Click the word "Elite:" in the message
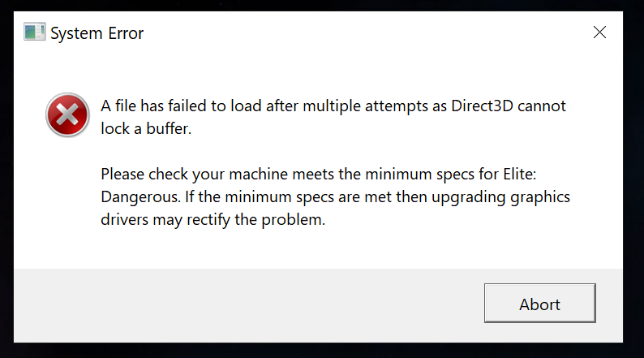Image resolution: width=644 pixels, height=358 pixels. pyautogui.click(x=545, y=174)
